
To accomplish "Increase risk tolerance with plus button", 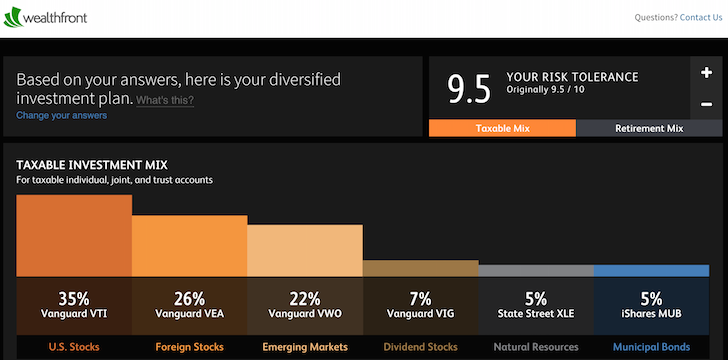I will [706, 72].
